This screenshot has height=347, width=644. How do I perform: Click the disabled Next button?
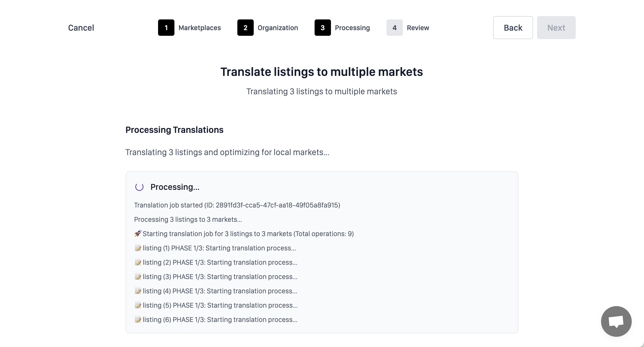click(556, 28)
